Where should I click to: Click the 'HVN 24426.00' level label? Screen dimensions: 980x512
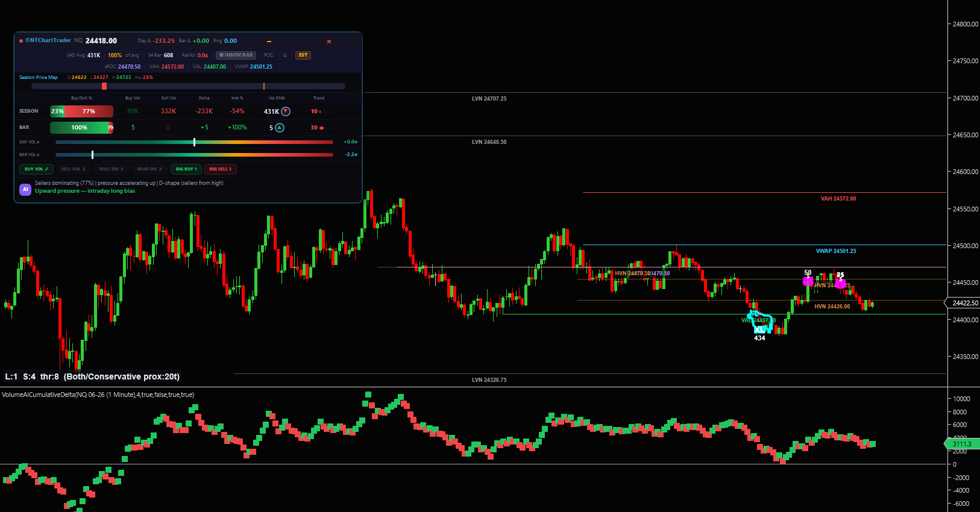point(832,307)
